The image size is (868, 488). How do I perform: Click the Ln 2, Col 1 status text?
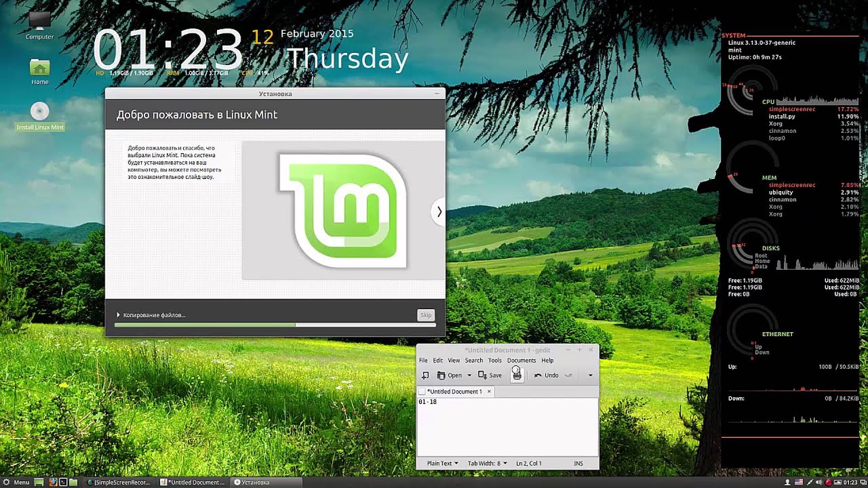point(528,464)
